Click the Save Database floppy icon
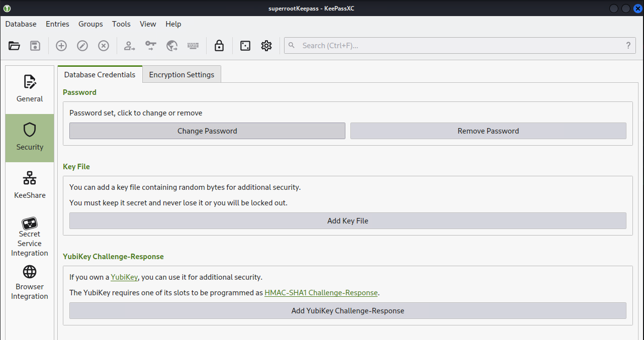The width and height of the screenshot is (644, 340). coord(35,46)
